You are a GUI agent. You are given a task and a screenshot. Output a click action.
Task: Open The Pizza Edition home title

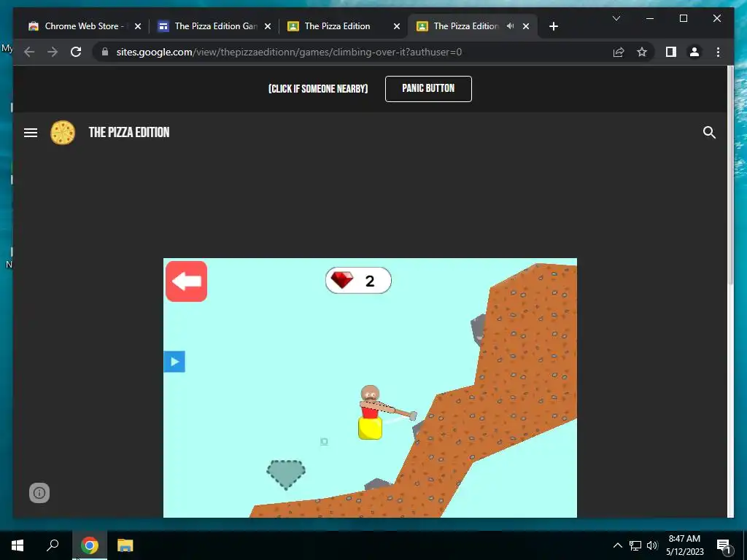[129, 133]
